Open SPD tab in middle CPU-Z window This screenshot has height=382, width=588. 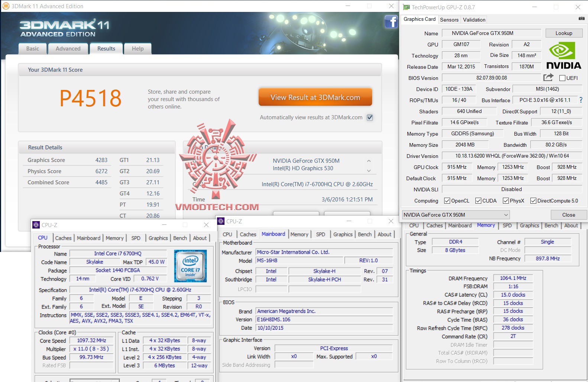(320, 234)
